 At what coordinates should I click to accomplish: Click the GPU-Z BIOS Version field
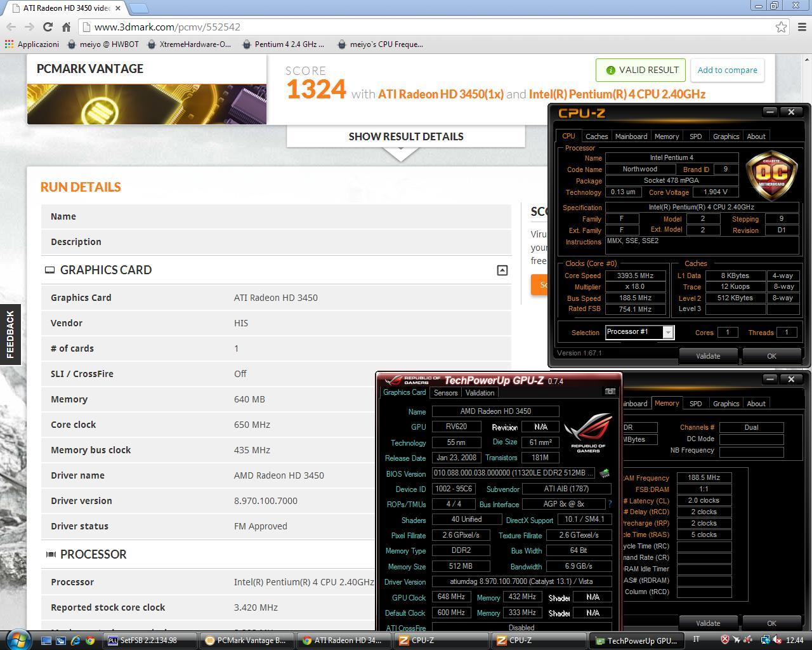(x=514, y=473)
